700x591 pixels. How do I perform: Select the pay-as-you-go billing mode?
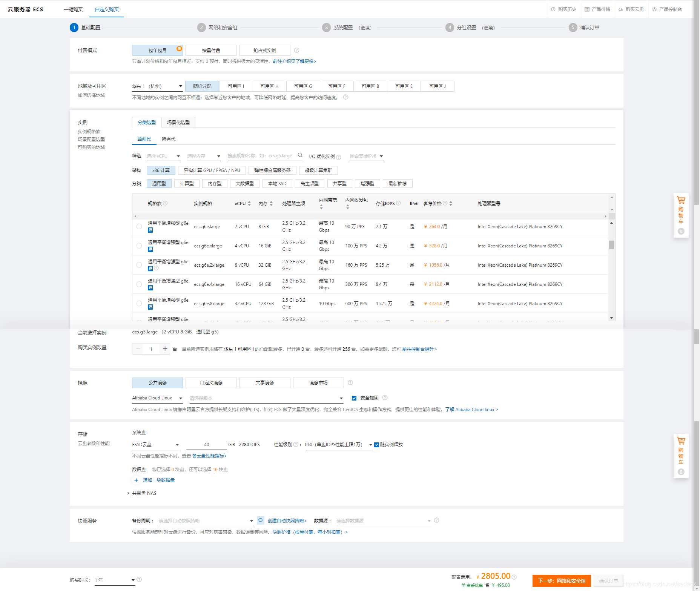pos(211,50)
